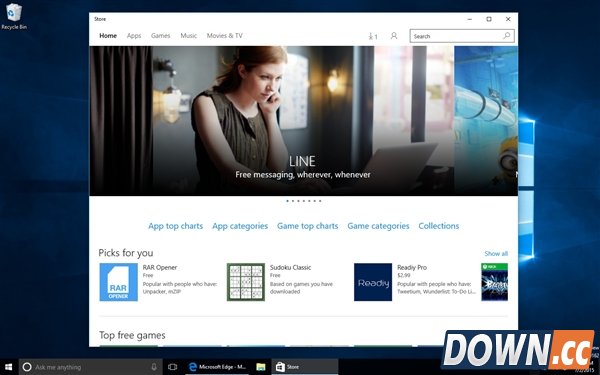Close the Store window
This screenshot has width=600, height=375.
[x=508, y=19]
